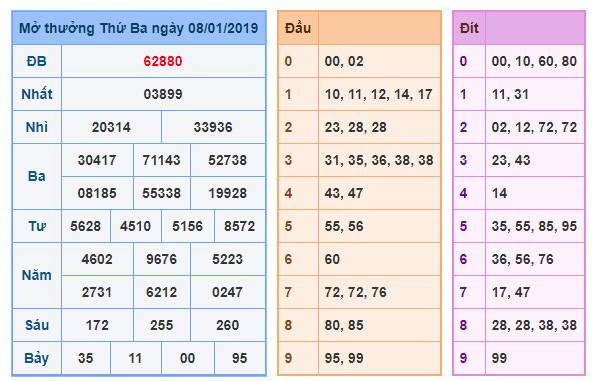Select Năm prize number 9676

(162, 259)
